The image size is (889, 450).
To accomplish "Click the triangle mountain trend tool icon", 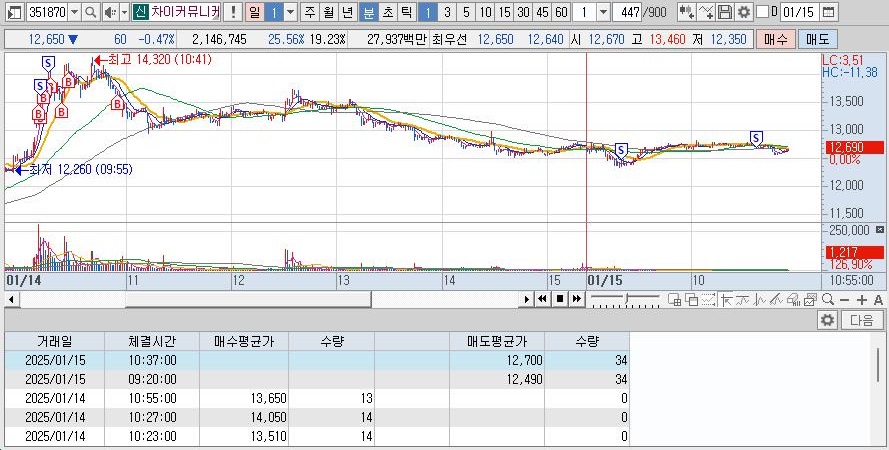I will [x=777, y=300].
